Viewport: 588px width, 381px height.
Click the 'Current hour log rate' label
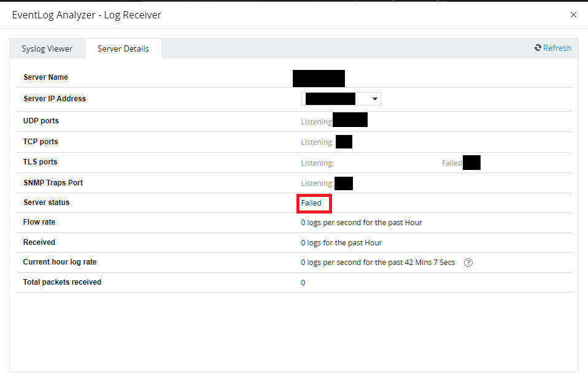(x=60, y=262)
